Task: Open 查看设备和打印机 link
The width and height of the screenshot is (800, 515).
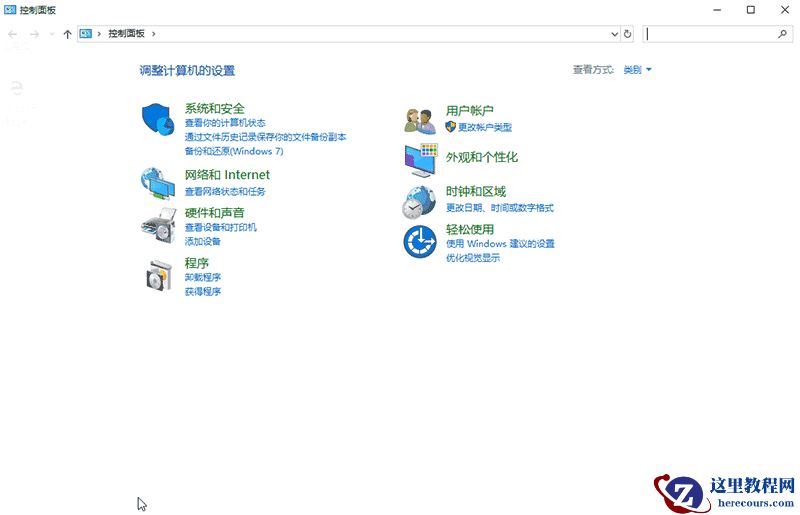Action: 220,227
